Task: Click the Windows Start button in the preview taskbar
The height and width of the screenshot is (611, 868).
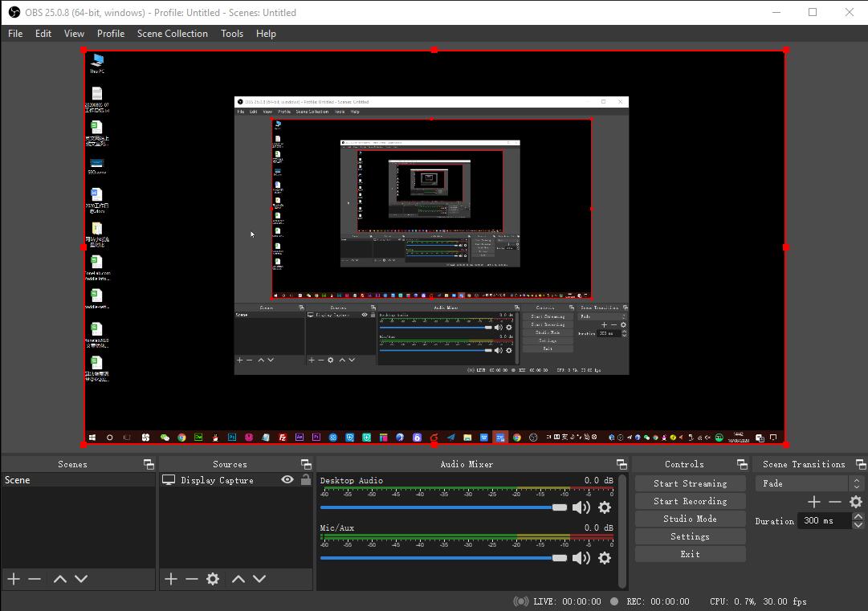Action: [92, 438]
